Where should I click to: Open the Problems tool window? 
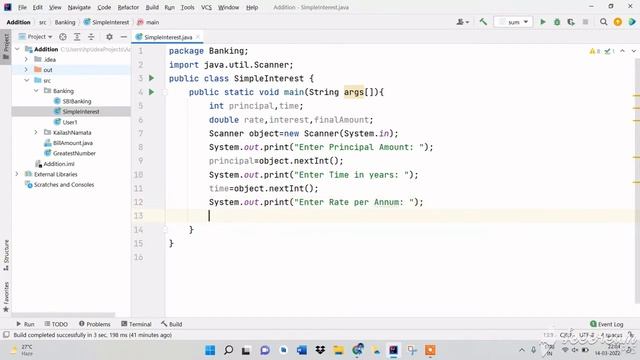pyautogui.click(x=95, y=324)
